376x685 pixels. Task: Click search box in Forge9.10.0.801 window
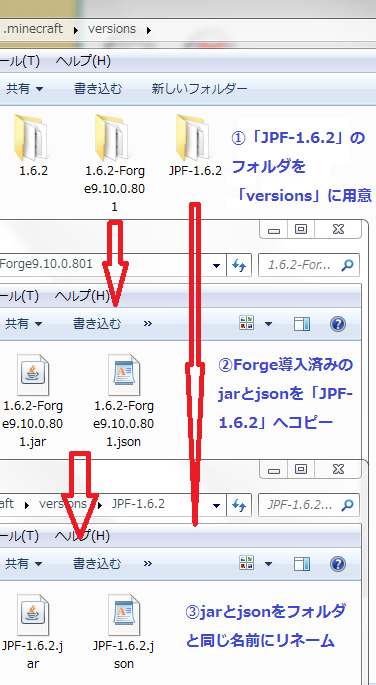(309, 265)
